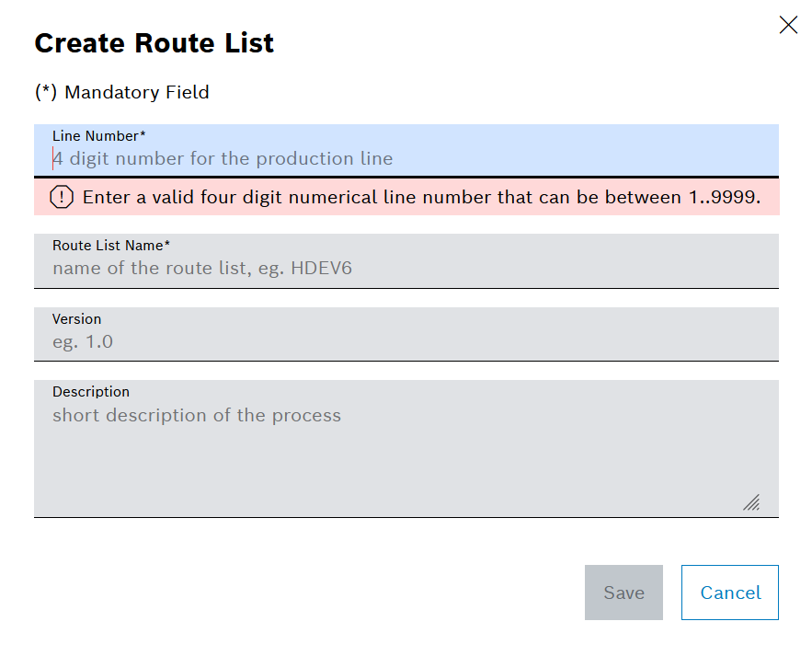
Task: Select the circled exclamation mark in the pink banner
Action: [59, 197]
